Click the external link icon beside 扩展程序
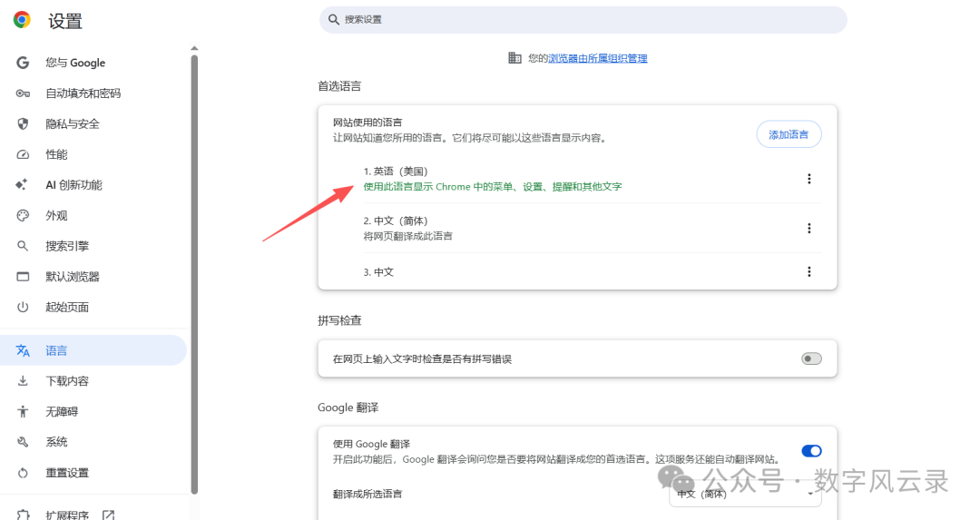Image resolution: width=980 pixels, height=520 pixels. (x=108, y=515)
